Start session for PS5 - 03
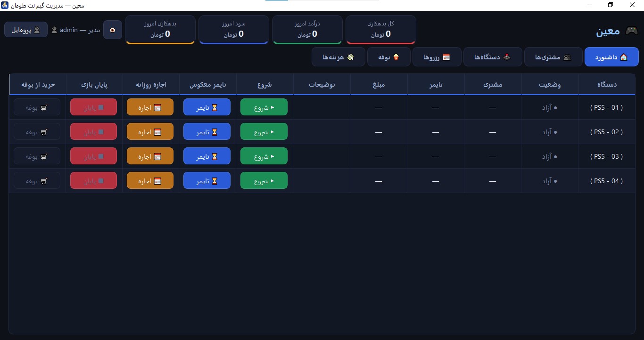644x340 pixels. tap(264, 156)
